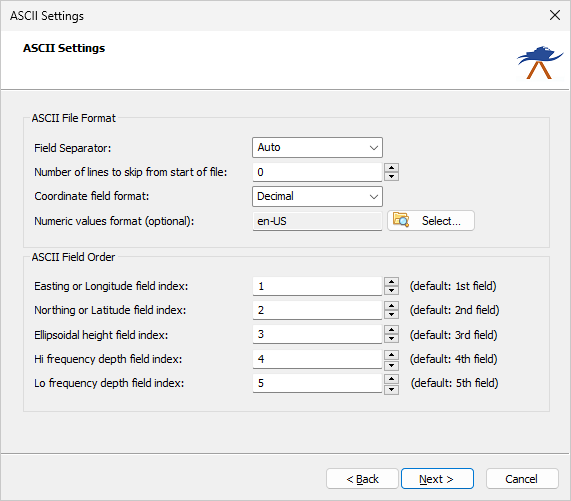Focus the lines to skip input field
Screen dimensions: 571x501
317,172
